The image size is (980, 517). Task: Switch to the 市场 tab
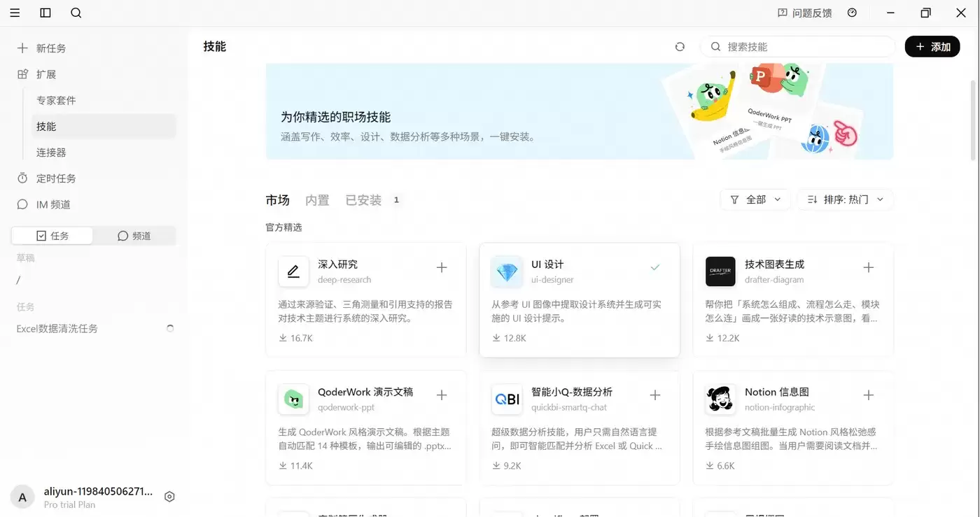(x=278, y=200)
